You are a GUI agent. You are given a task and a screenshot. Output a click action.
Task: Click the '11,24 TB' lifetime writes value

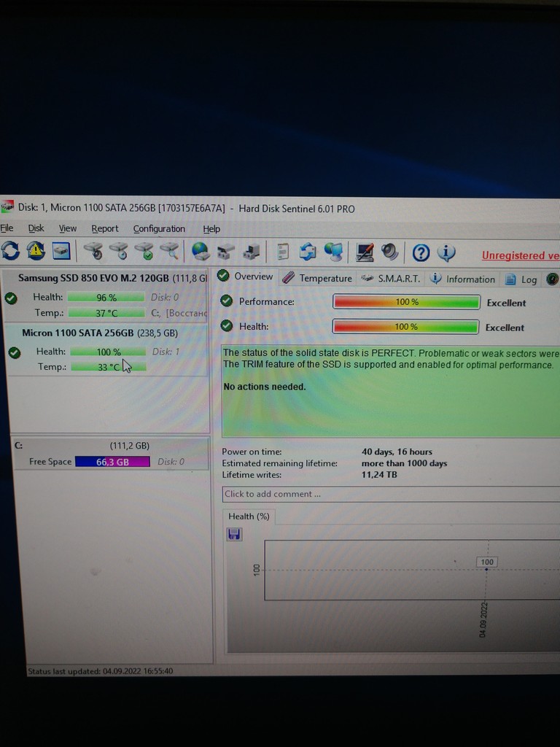tap(379, 474)
